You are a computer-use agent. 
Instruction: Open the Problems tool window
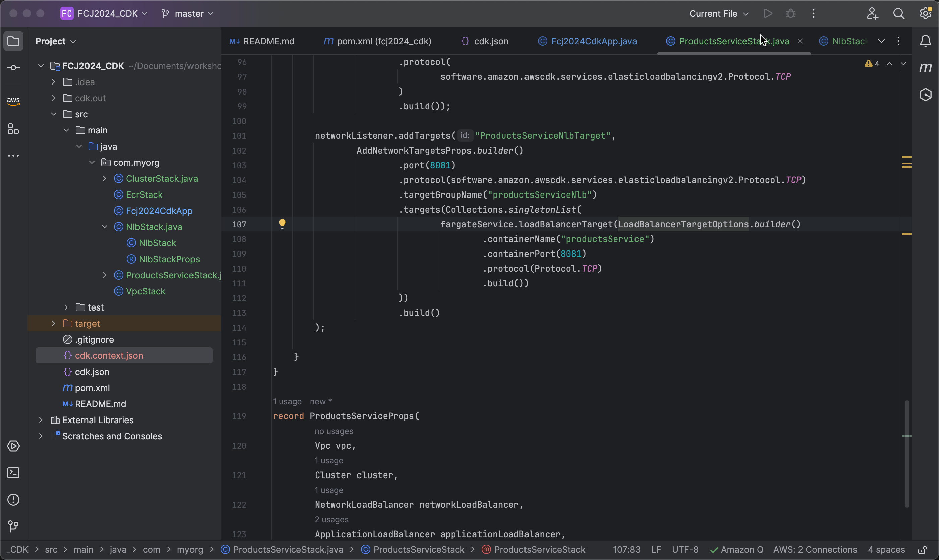click(x=14, y=500)
